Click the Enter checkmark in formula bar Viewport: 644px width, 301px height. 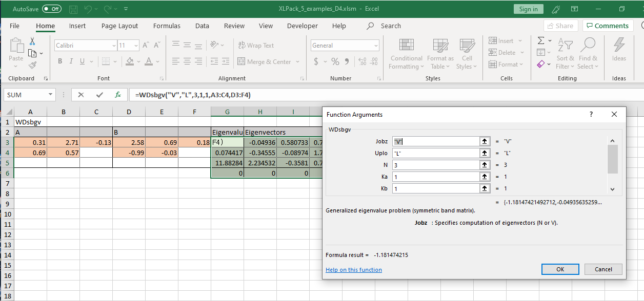[99, 95]
